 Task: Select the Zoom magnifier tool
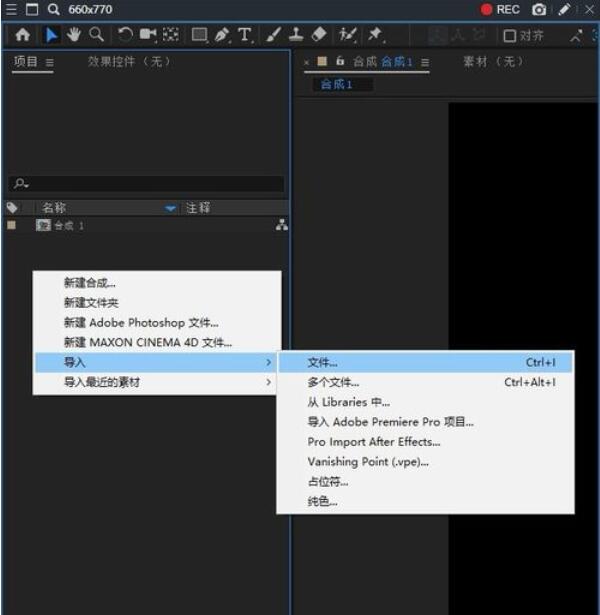[x=96, y=35]
